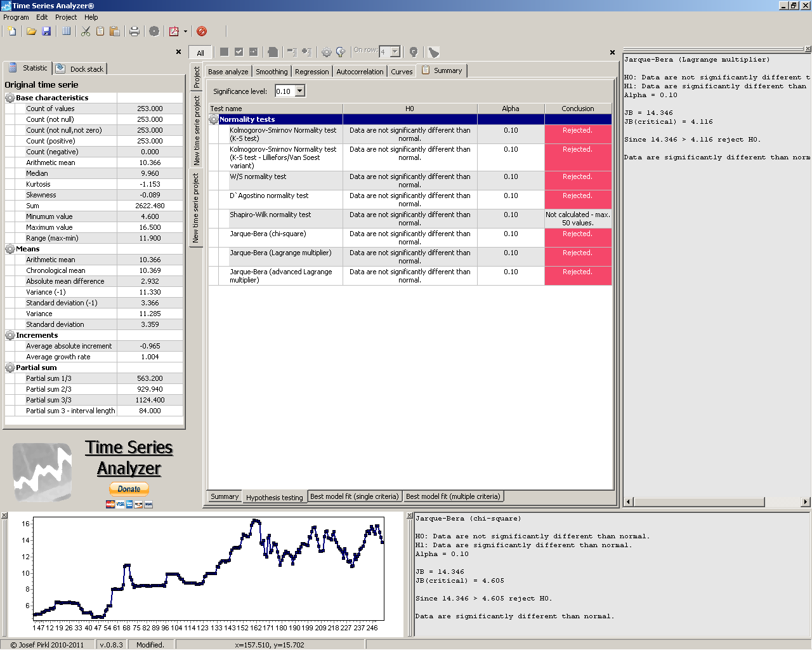The width and height of the screenshot is (812, 650).
Task: Collapse the Normality tests group
Action: pos(214,119)
